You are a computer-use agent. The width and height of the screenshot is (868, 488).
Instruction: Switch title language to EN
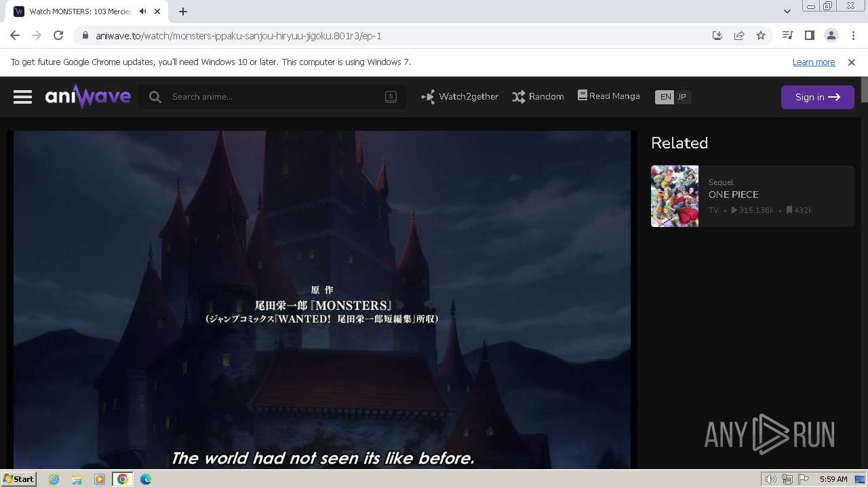[665, 97]
